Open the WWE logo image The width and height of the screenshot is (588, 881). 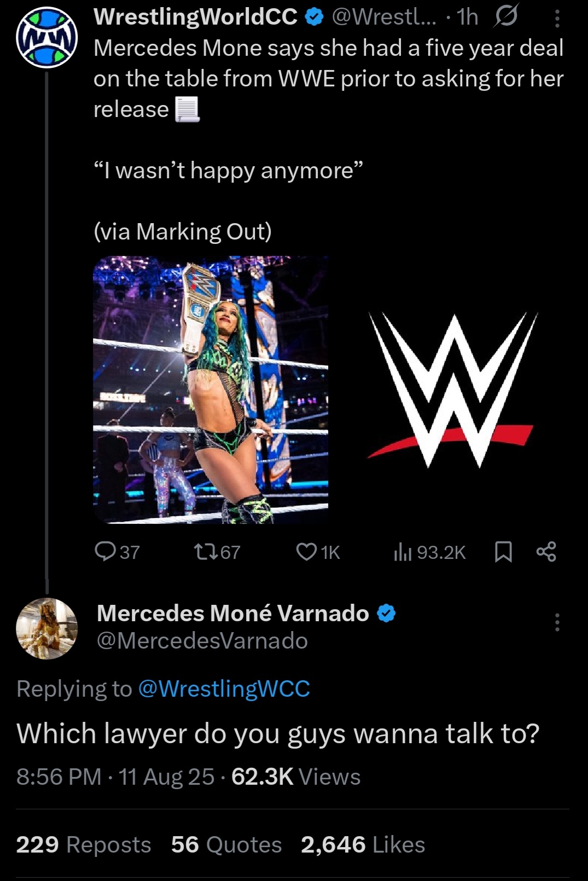coord(452,390)
